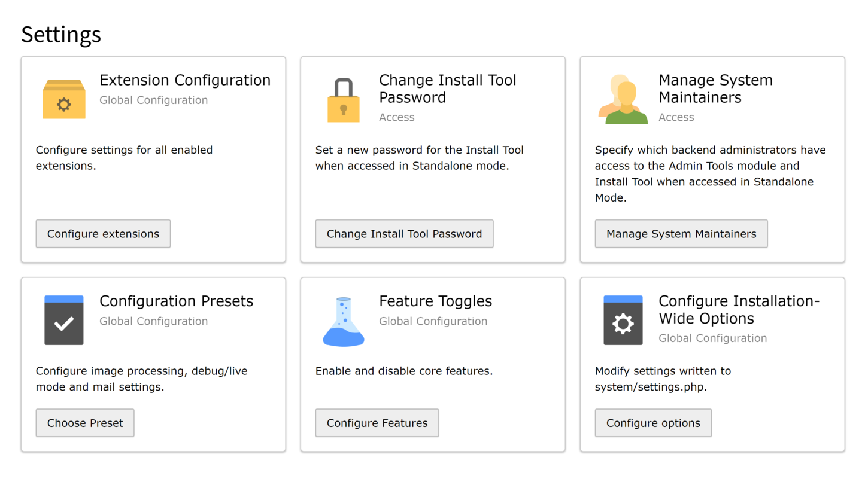Click the Installation-Wide Options gear icon
868x482 pixels.
click(x=623, y=320)
